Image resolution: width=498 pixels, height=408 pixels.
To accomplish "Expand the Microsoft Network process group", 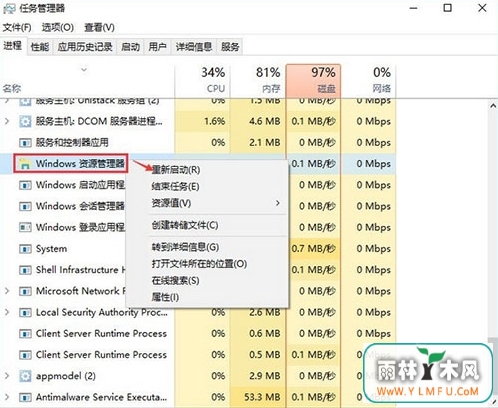I will click(7, 291).
